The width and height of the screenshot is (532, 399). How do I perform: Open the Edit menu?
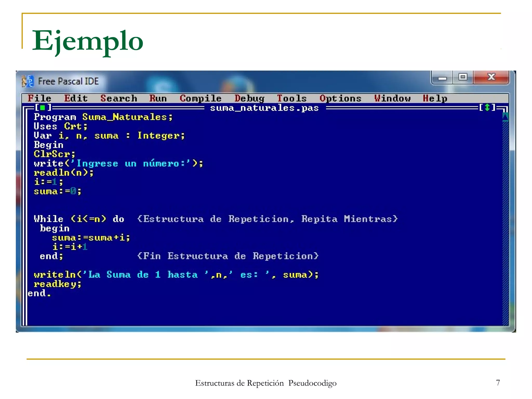76,98
